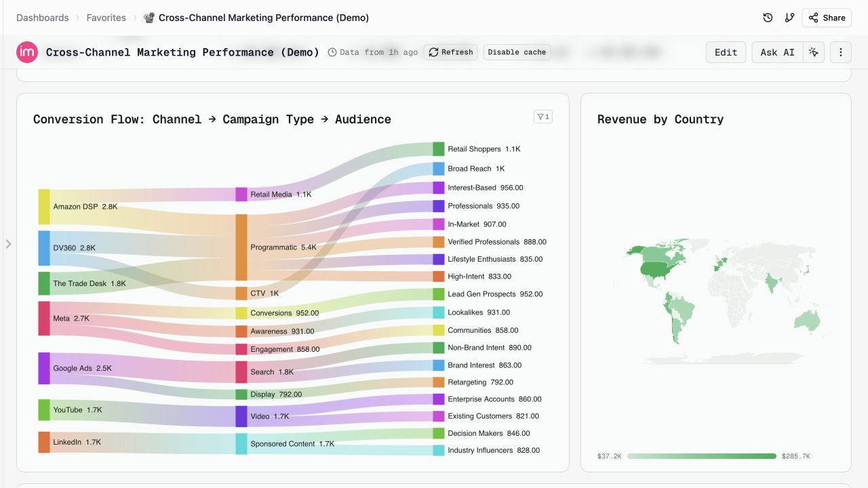Click the 'Engagement 858.00' label
The image size is (868, 488).
point(285,350)
